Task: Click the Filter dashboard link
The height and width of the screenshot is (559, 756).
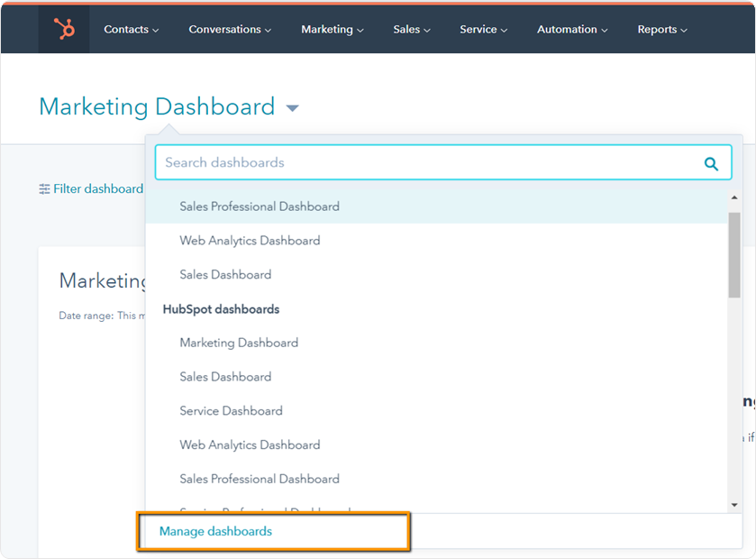Action: (97, 189)
